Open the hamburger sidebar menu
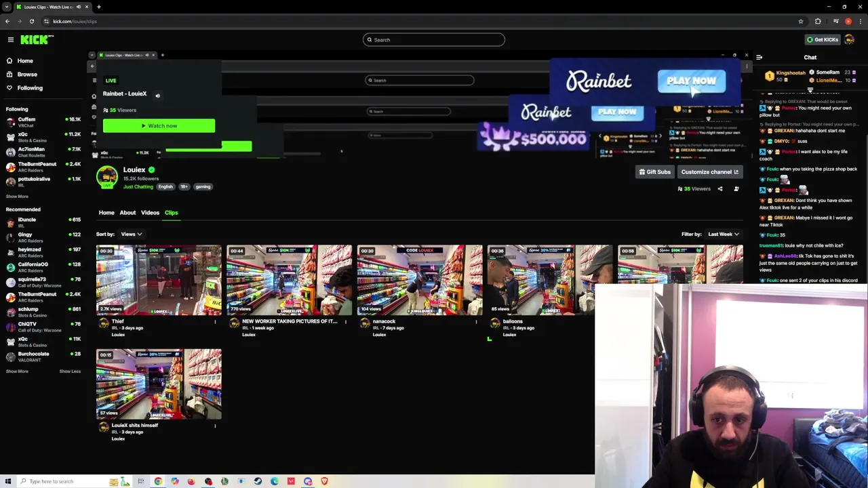The width and height of the screenshot is (868, 488). [11, 40]
